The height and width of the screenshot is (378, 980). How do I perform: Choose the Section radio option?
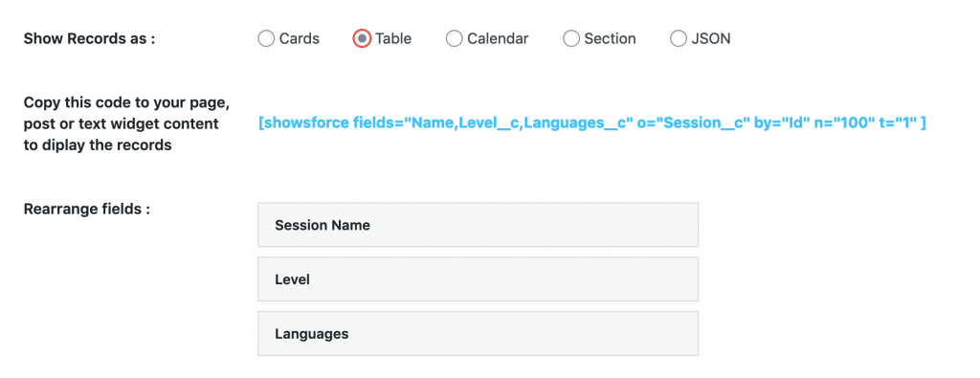571,38
